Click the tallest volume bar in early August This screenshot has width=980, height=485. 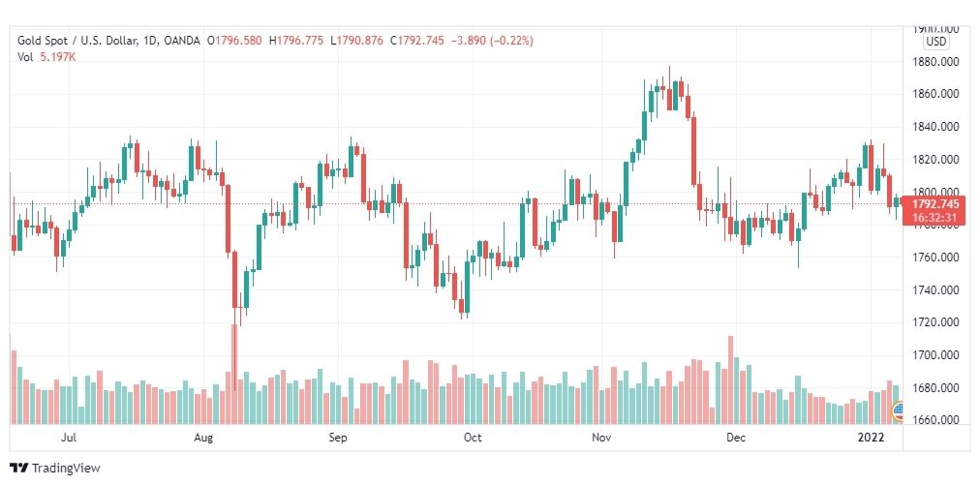coord(234,375)
